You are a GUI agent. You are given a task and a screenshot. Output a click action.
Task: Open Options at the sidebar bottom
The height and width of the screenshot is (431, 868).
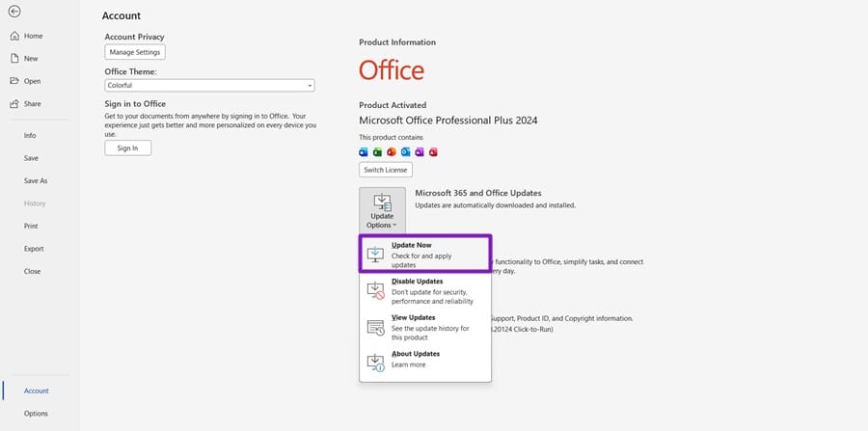pos(36,414)
